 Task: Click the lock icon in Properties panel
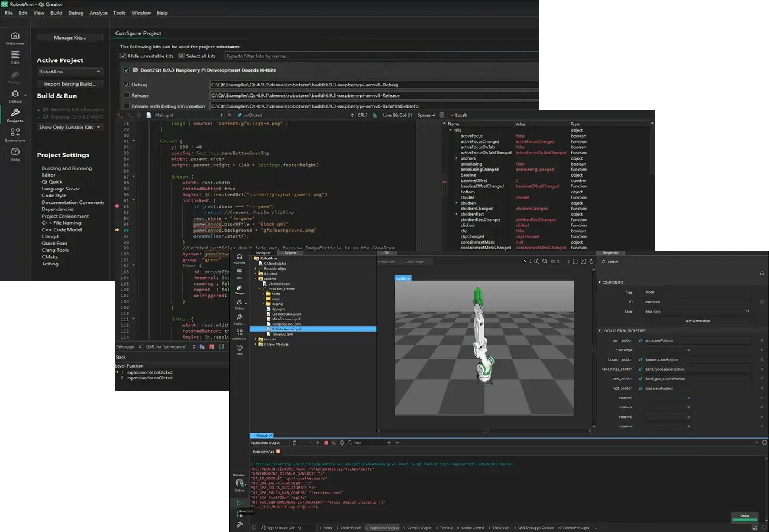tap(761, 273)
